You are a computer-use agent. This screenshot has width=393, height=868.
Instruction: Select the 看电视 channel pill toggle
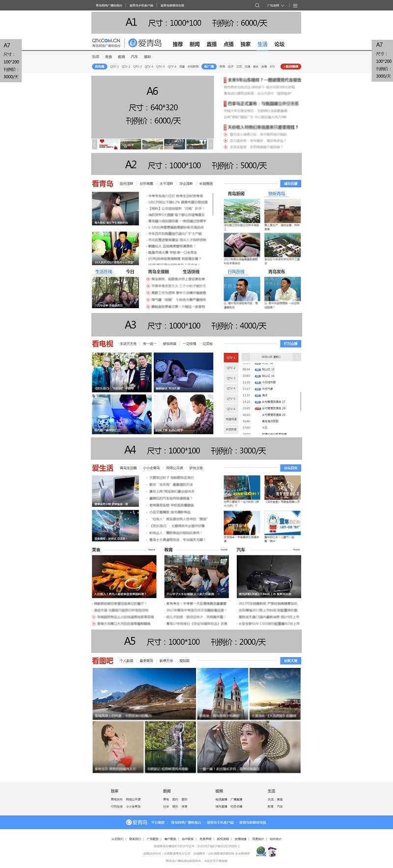pyautogui.click(x=100, y=66)
